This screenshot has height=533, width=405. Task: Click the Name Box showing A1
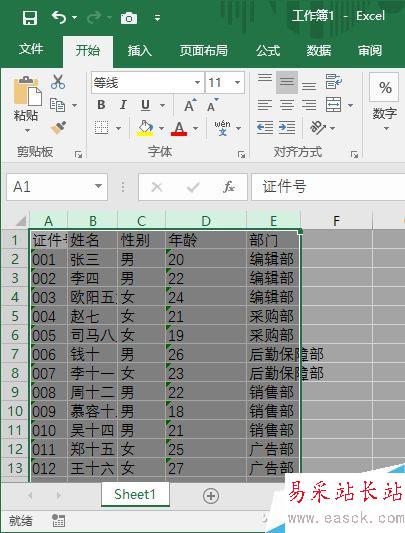click(57, 187)
